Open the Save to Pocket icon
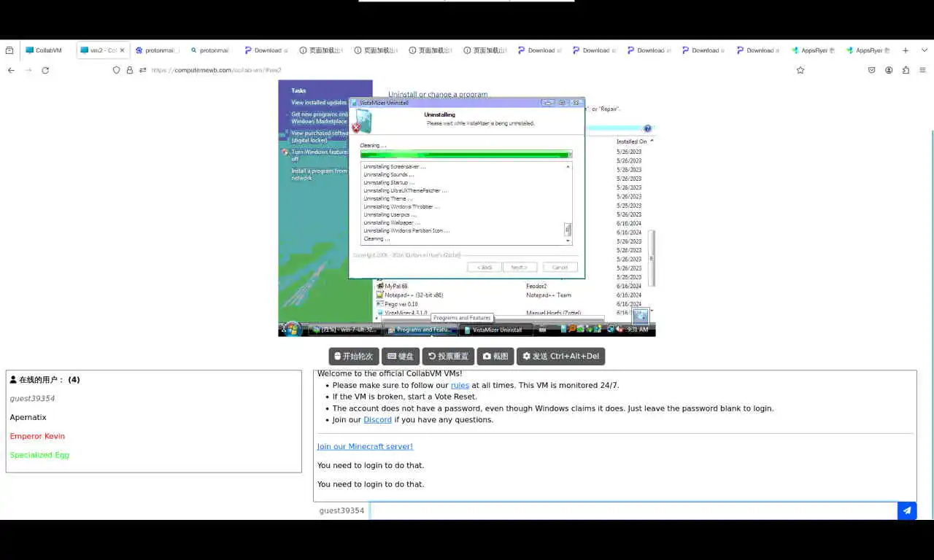 (x=871, y=70)
